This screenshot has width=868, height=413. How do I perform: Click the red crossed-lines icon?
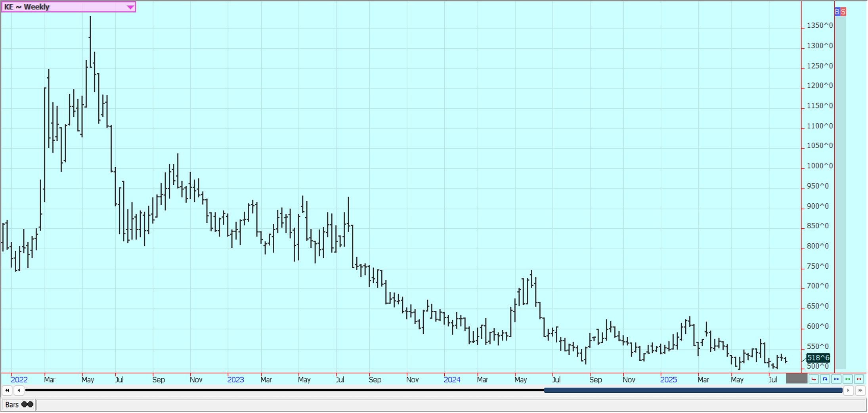click(x=859, y=379)
